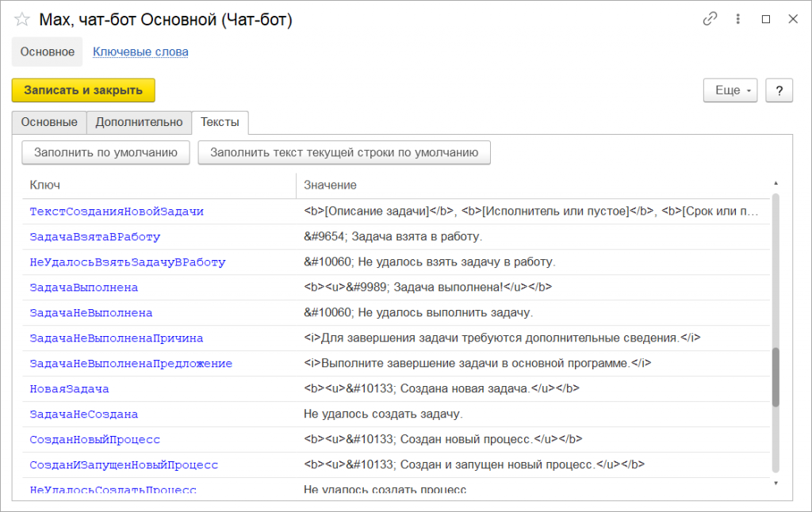Maximize the chat-bot window

pos(766,20)
